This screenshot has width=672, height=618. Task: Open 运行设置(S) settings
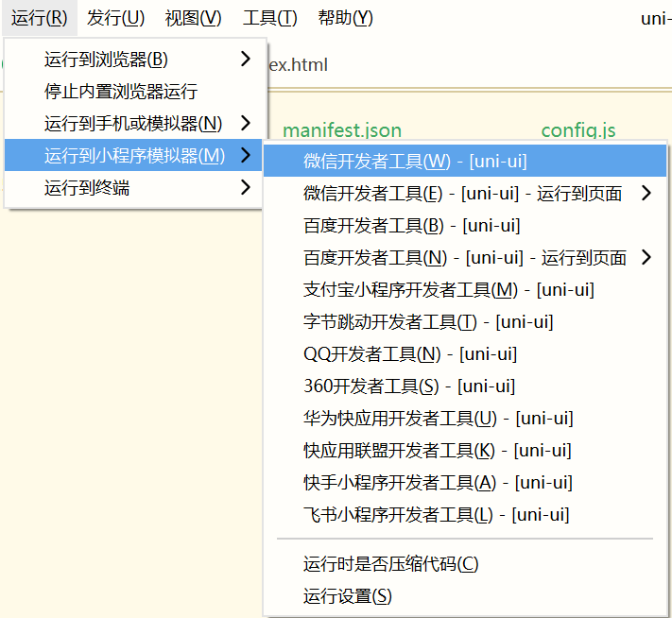click(465, 596)
